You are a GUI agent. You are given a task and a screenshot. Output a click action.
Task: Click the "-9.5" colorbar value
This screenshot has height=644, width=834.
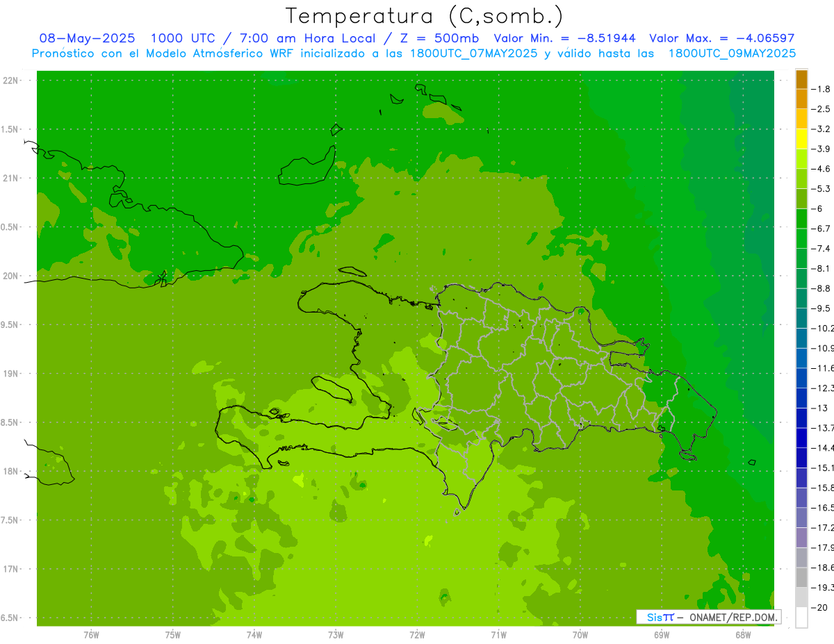coord(821,308)
